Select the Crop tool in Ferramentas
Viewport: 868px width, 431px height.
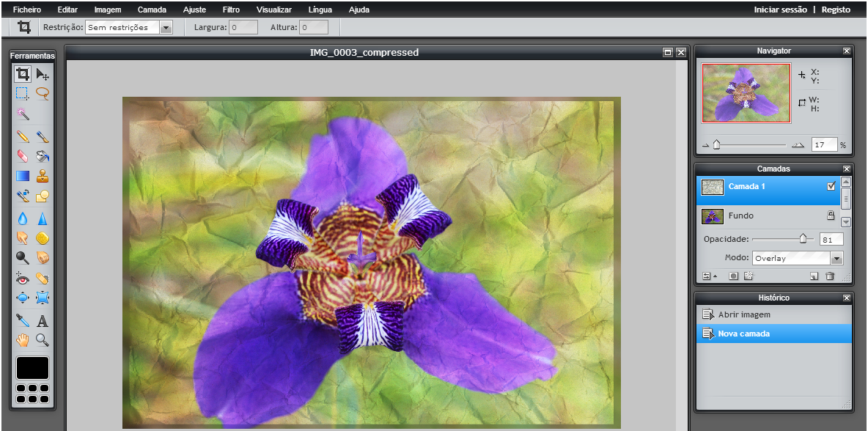point(23,73)
